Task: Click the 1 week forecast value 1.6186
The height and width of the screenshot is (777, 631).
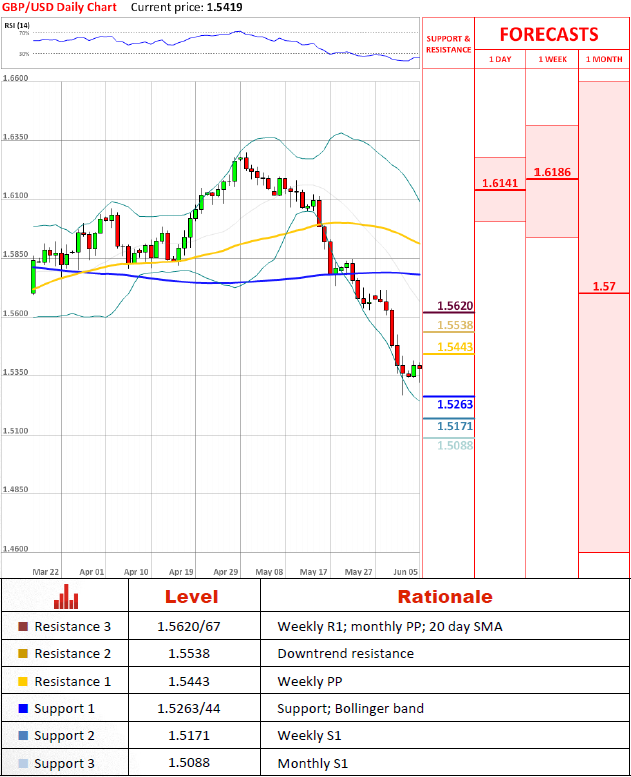Action: pos(552,172)
